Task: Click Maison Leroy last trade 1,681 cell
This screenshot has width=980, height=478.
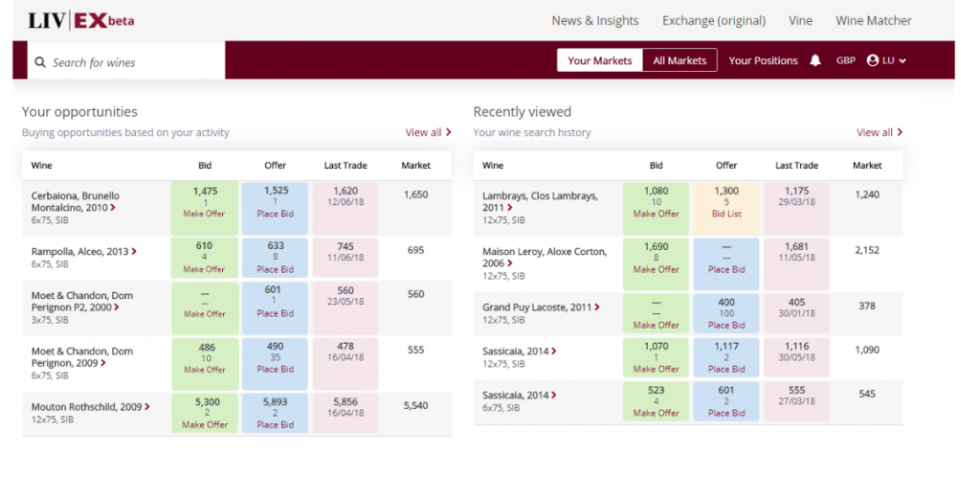Action: click(797, 264)
